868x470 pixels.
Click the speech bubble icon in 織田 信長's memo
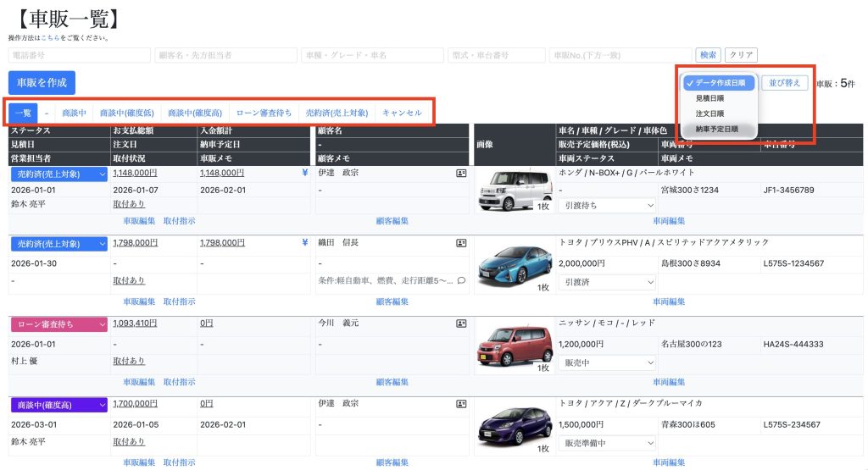(x=461, y=280)
